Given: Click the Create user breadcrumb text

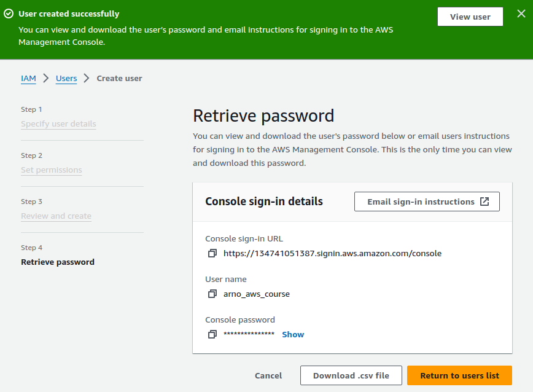Looking at the screenshot, I should pyautogui.click(x=119, y=78).
